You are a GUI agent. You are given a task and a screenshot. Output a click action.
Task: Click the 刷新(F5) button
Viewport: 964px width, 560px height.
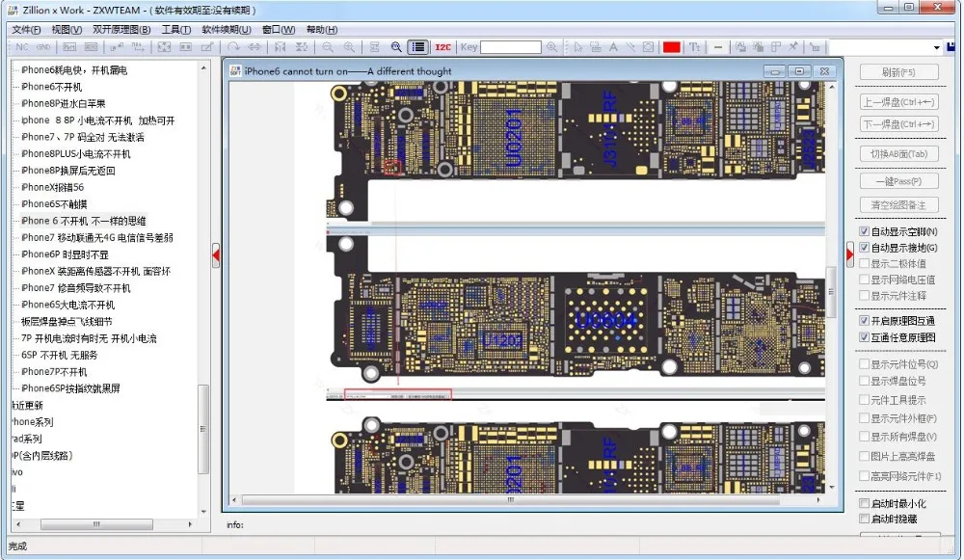click(x=898, y=72)
